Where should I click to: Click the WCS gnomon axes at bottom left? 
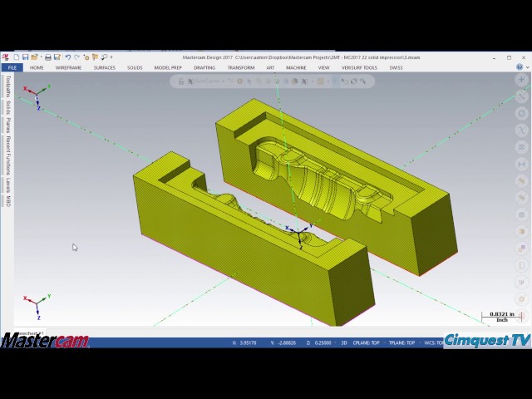(37, 307)
